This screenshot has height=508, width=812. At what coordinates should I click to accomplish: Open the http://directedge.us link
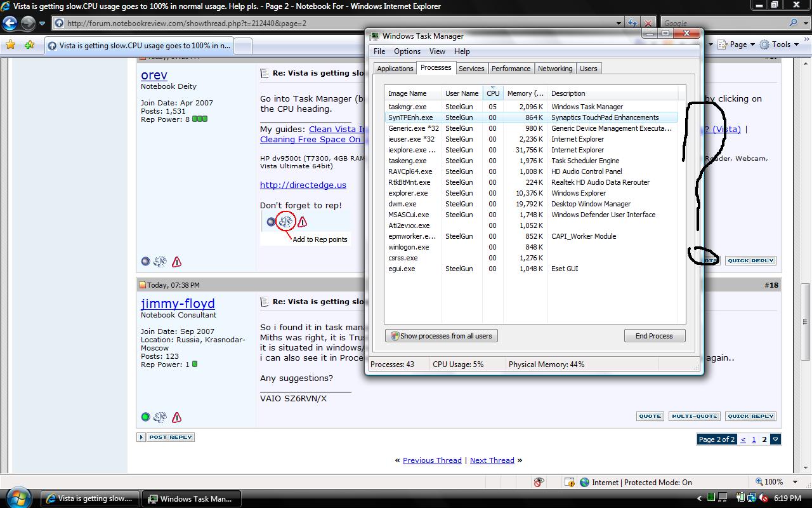(303, 185)
